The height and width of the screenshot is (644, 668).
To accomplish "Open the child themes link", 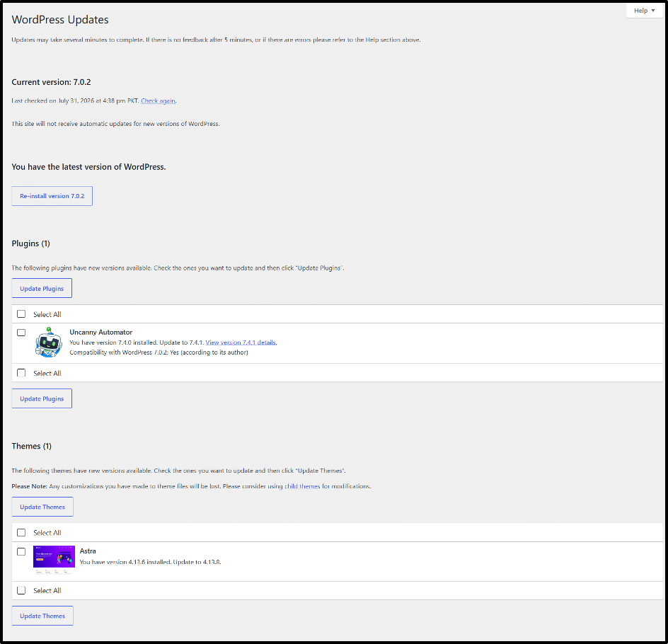I will 302,486.
